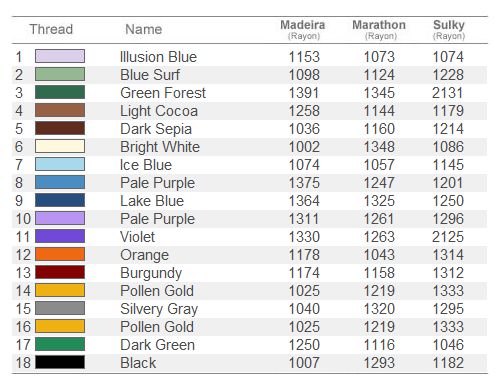500x384 pixels.
Task: Click the Illusion Blue lavender color swatch
Action: [60, 56]
